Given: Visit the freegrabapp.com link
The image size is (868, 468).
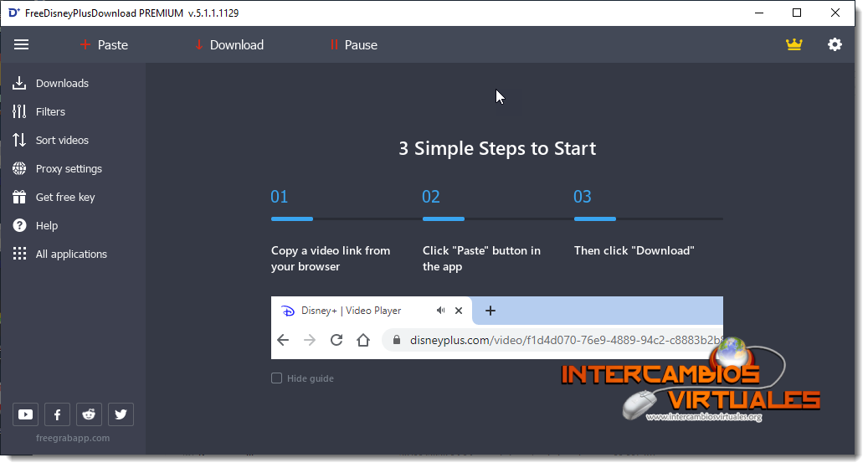Looking at the screenshot, I should 73,438.
